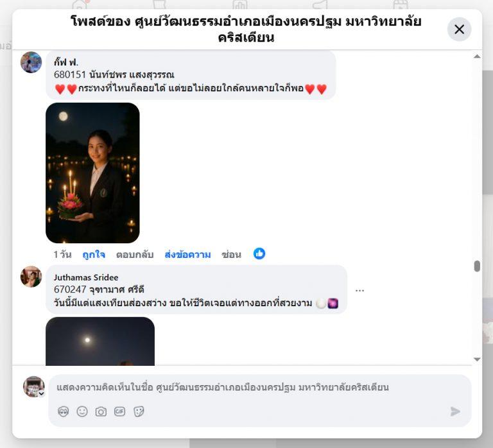493x448 pixels.
Task: Hide the comment using ซ่อน
Action: click(x=231, y=255)
